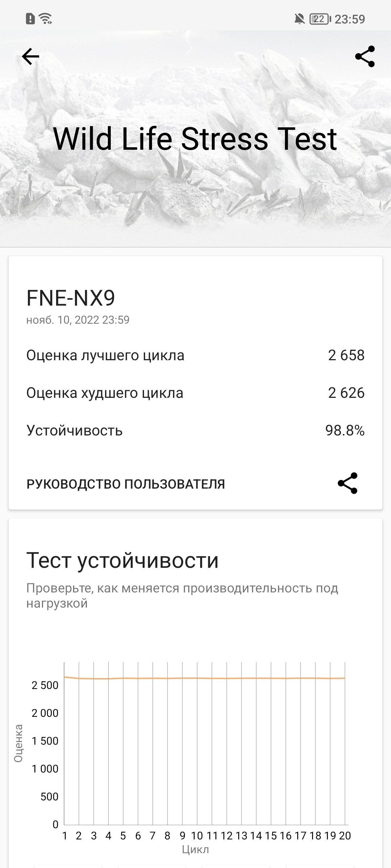Image resolution: width=391 pixels, height=868 pixels.
Task: Tap the battery indicator in status bar
Action: 319,19
